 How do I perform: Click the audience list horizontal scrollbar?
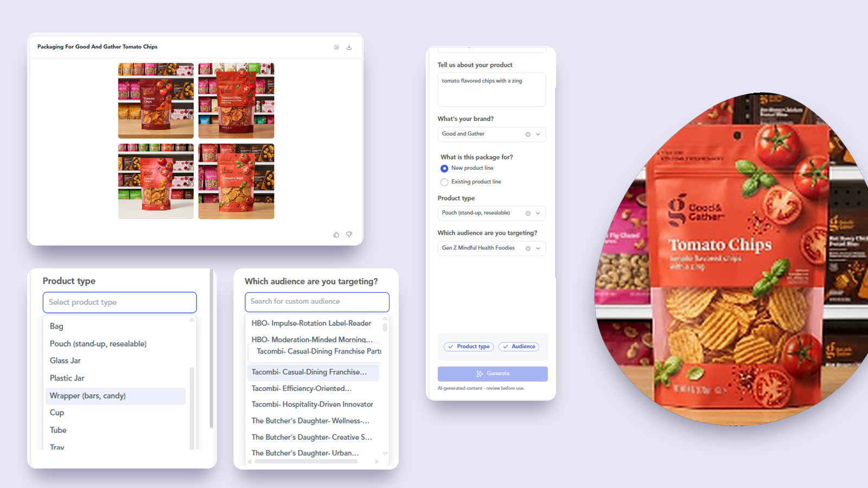pos(306,461)
